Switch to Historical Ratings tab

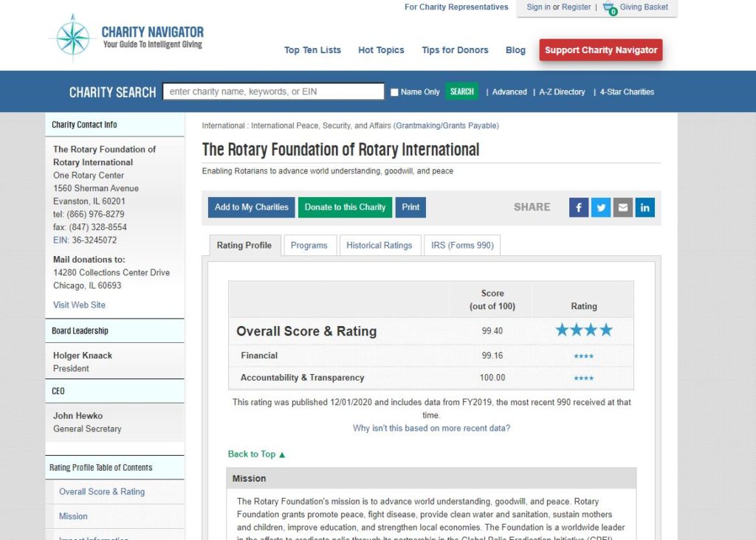click(x=379, y=245)
